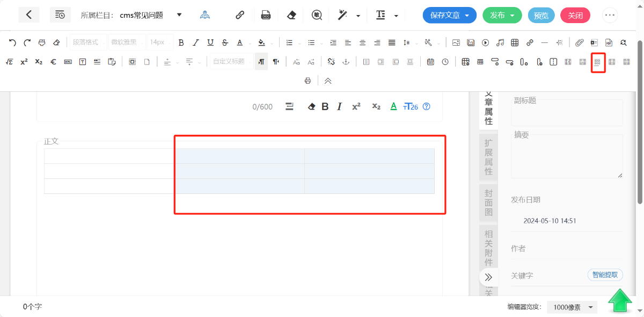Click the 预览 preview button
The height and width of the screenshot is (317, 644).
[x=541, y=15]
